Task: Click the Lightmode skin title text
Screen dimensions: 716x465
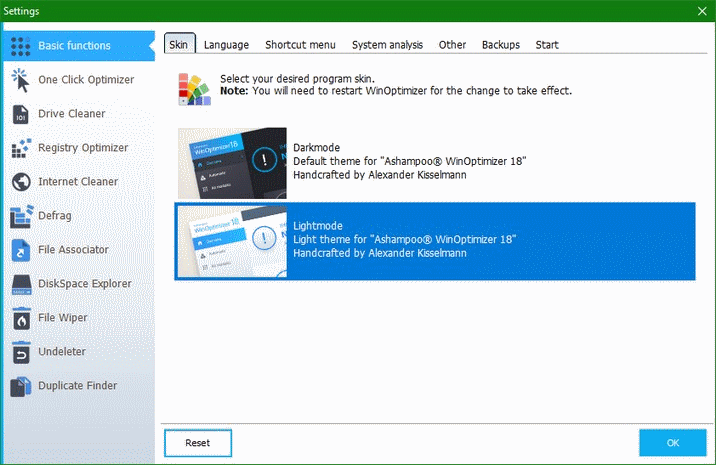Action: pos(318,226)
